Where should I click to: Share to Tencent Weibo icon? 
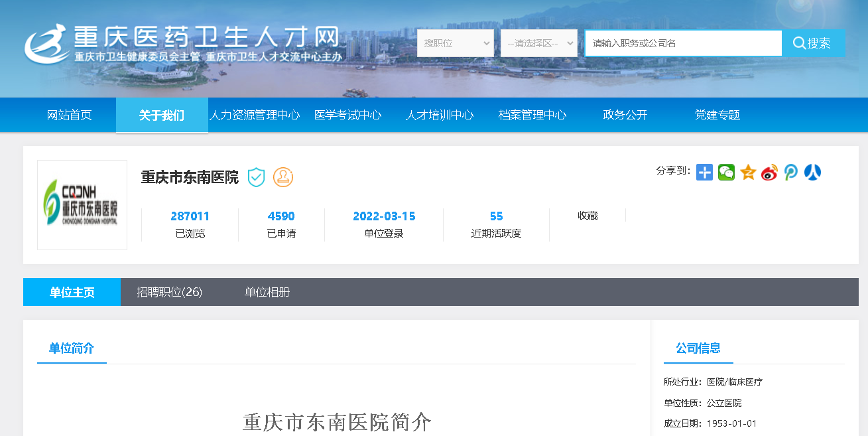point(791,173)
